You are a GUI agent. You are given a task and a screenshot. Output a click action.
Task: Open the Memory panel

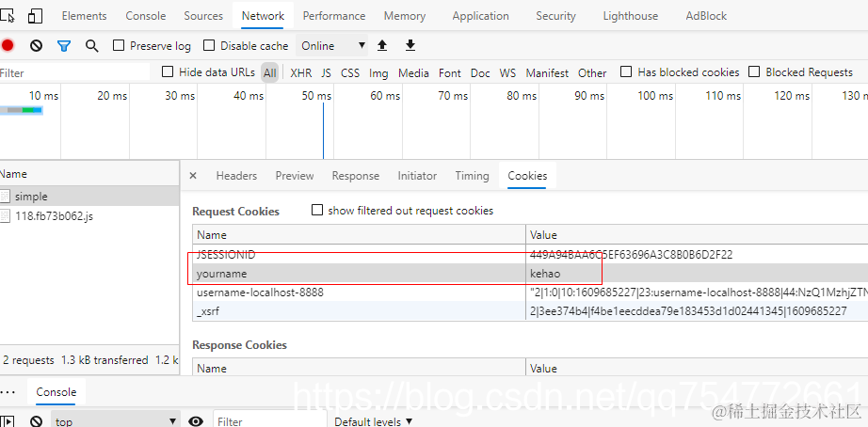click(x=405, y=16)
